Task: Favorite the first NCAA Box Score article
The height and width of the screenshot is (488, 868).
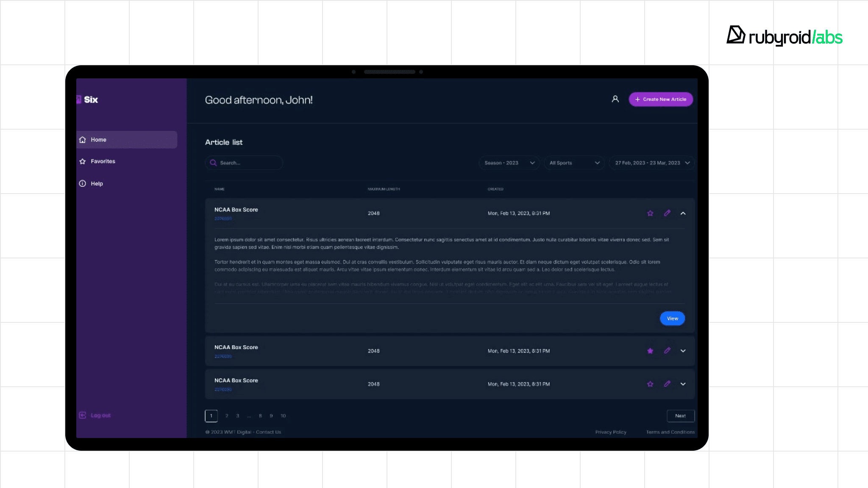Action: point(650,213)
